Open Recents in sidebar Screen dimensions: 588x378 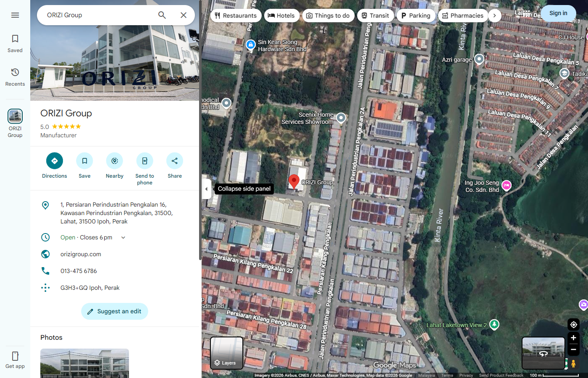coord(15,77)
